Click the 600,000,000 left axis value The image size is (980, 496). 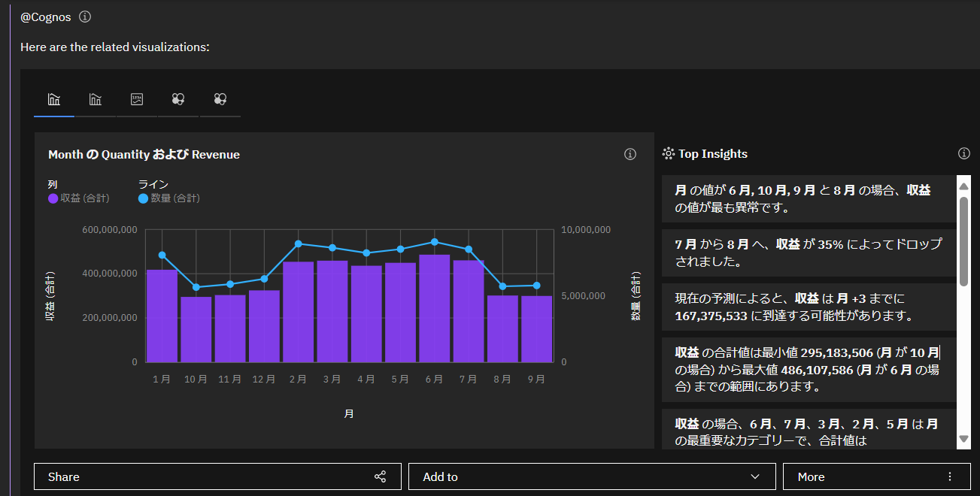click(110, 229)
